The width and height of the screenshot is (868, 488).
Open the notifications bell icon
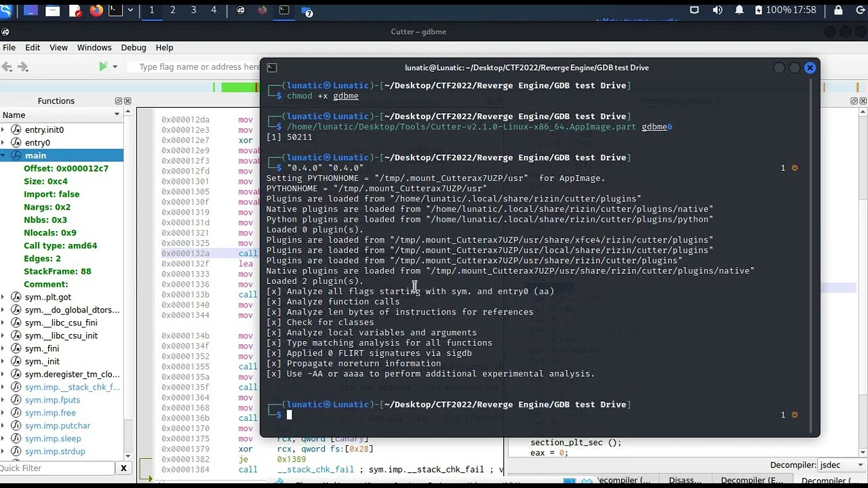739,10
